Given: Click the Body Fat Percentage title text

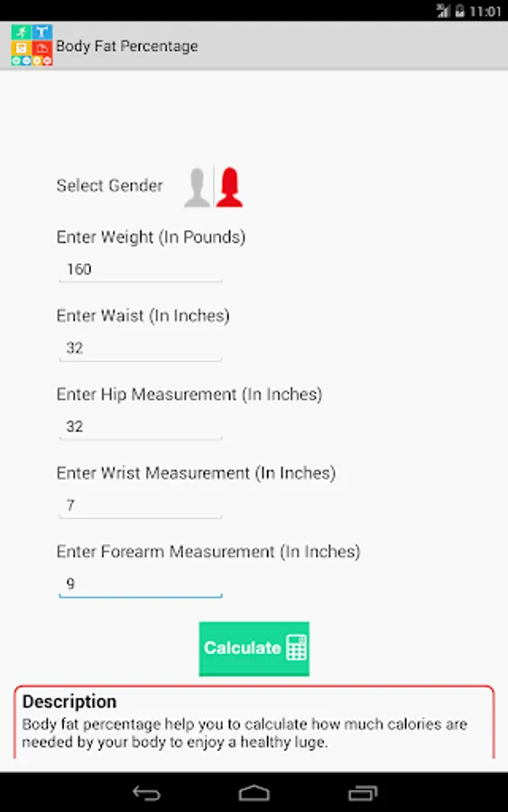Looking at the screenshot, I should pyautogui.click(x=127, y=46).
